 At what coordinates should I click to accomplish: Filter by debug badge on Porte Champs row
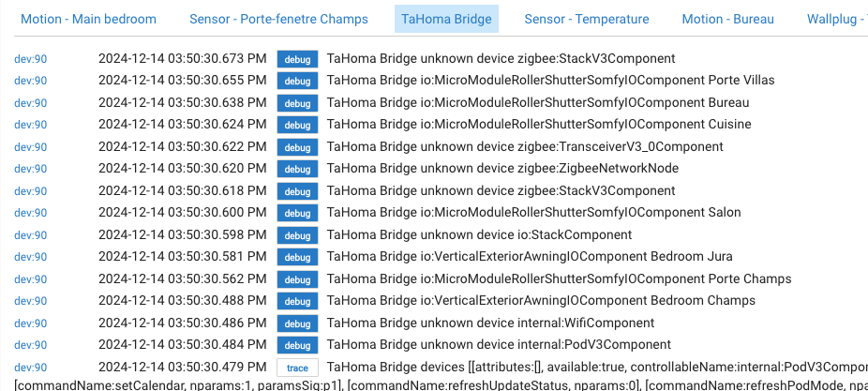click(x=297, y=279)
